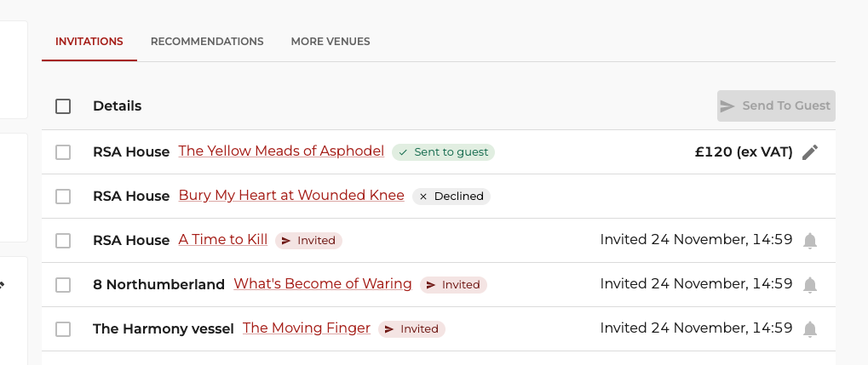Click the bell reminder for What's Become of Waring
Screen dimensions: 868x365
(x=810, y=285)
